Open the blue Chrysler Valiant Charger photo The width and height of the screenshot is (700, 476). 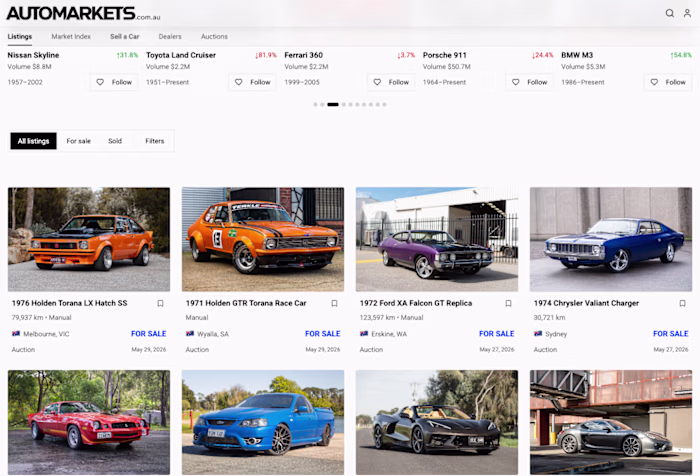611,239
